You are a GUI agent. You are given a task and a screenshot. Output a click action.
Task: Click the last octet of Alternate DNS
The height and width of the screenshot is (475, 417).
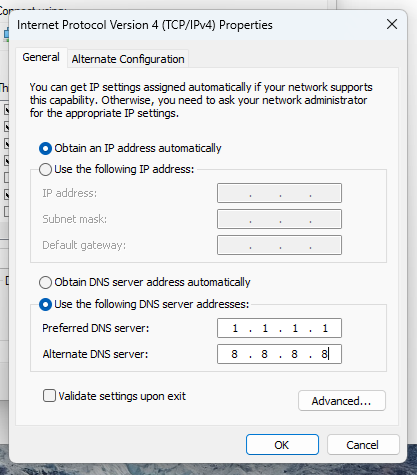[324, 354]
